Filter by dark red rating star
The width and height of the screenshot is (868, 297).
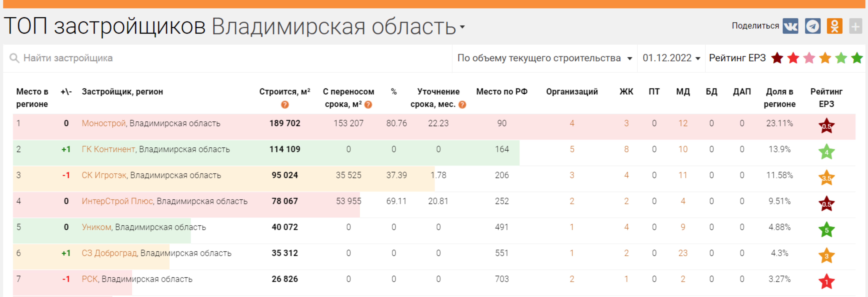(777, 58)
